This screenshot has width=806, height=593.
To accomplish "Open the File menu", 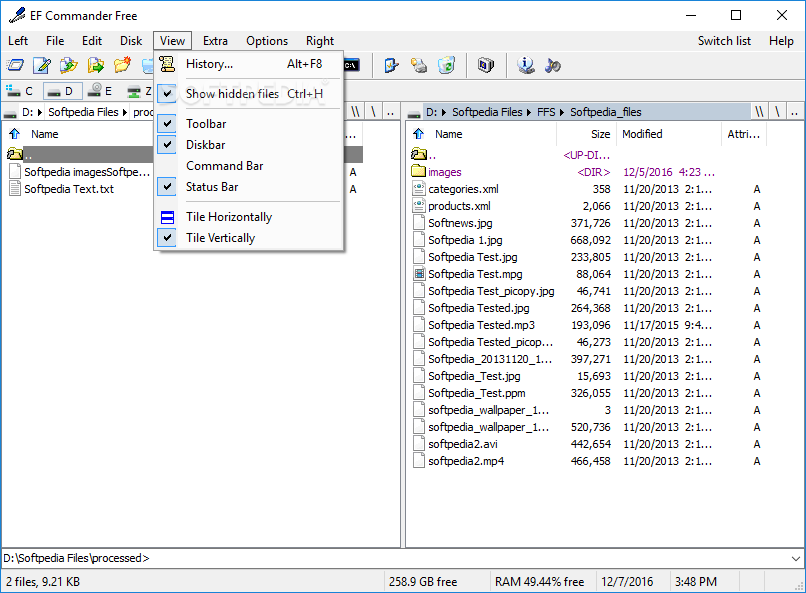I will [x=55, y=41].
